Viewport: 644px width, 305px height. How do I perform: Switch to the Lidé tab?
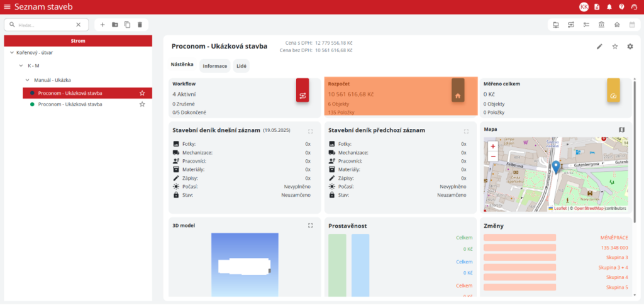pyautogui.click(x=241, y=66)
